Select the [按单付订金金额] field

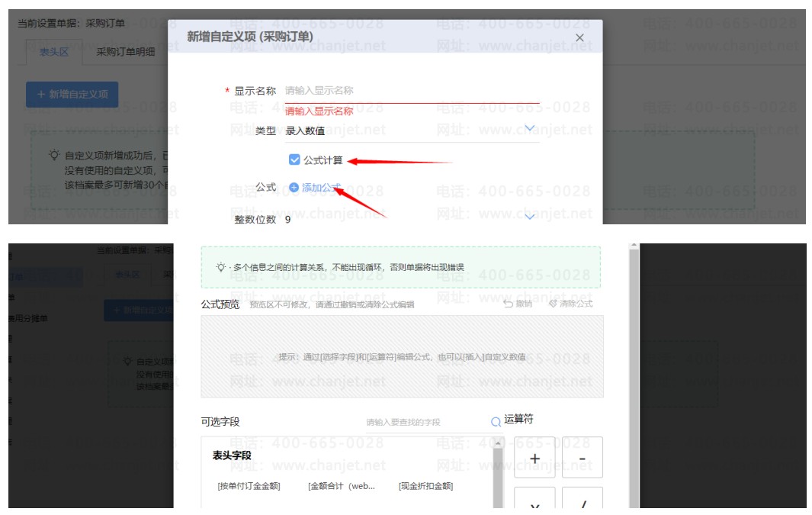(249, 486)
